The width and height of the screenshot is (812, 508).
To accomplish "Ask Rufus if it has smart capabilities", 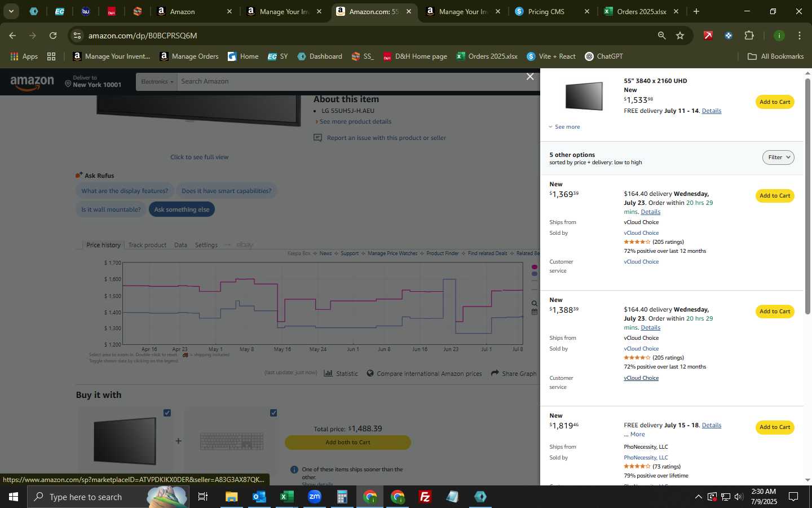I will 226,191.
